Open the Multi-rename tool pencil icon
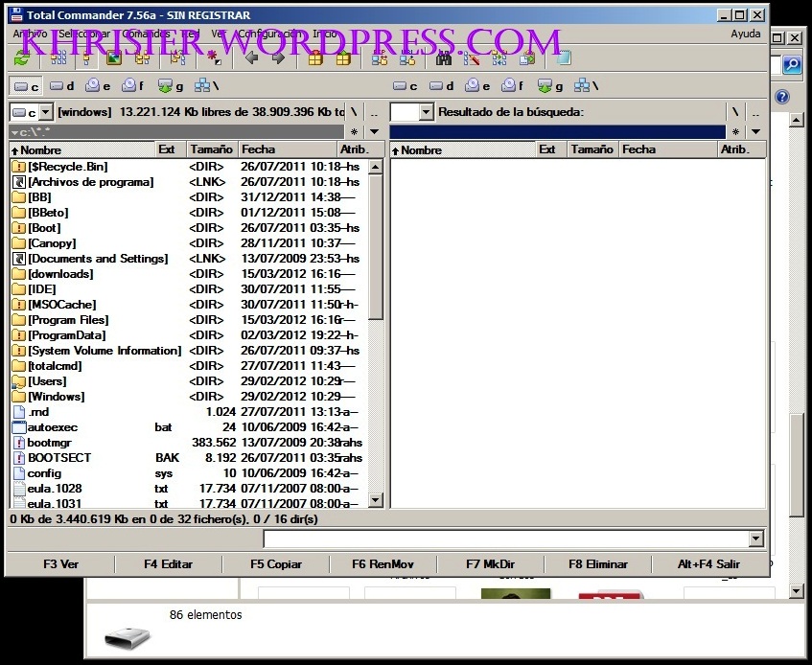 point(472,58)
